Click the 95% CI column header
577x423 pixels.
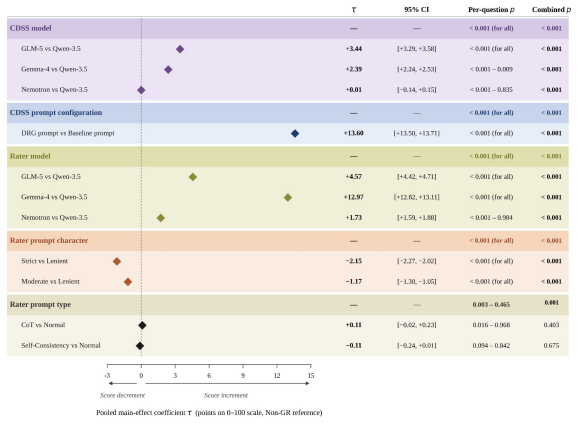tap(417, 10)
